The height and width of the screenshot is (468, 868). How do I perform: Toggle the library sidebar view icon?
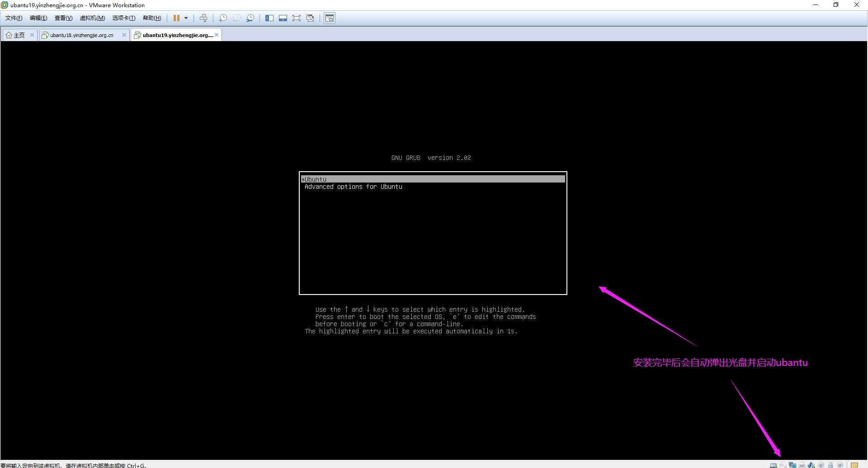pyautogui.click(x=269, y=18)
